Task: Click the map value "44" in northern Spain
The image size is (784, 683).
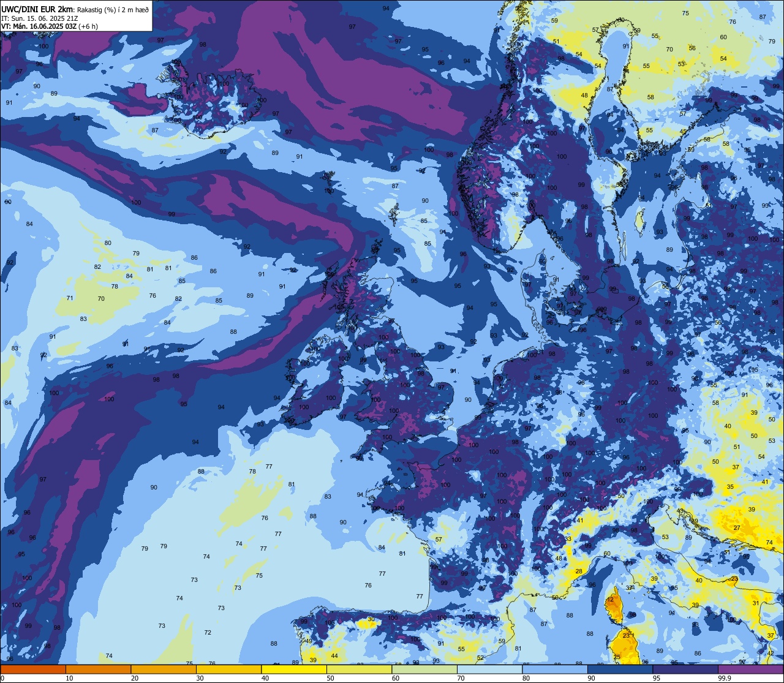Action: tap(334, 656)
